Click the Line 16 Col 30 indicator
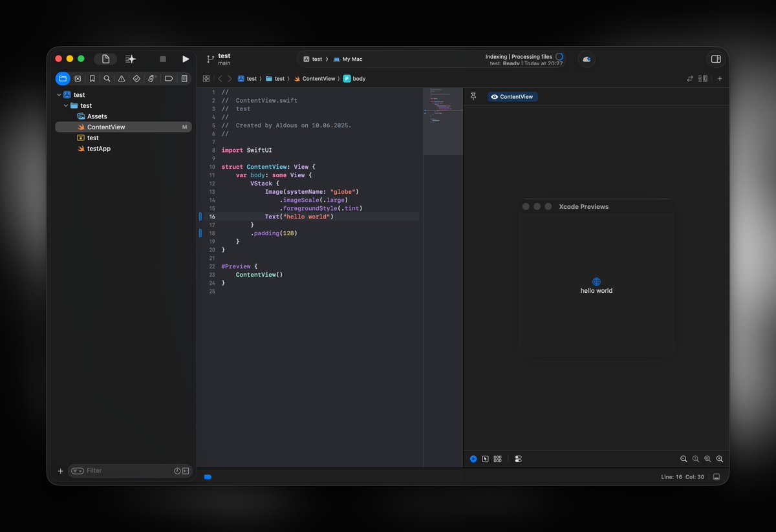 point(682,477)
